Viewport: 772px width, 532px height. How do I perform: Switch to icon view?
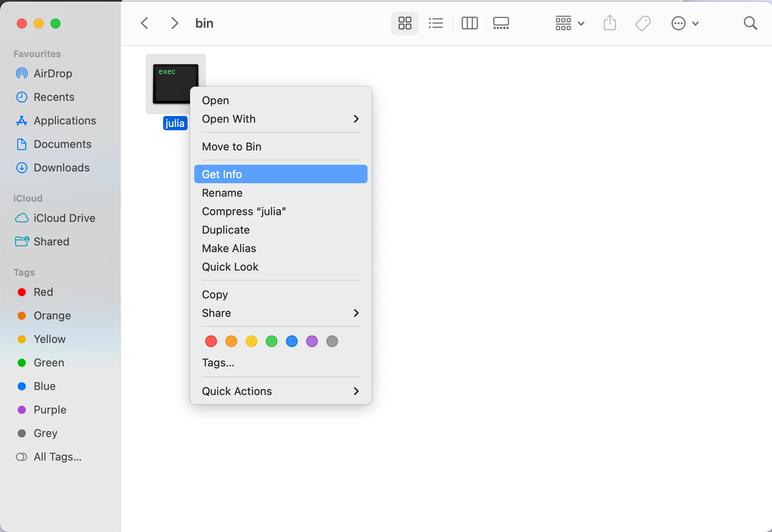point(405,23)
